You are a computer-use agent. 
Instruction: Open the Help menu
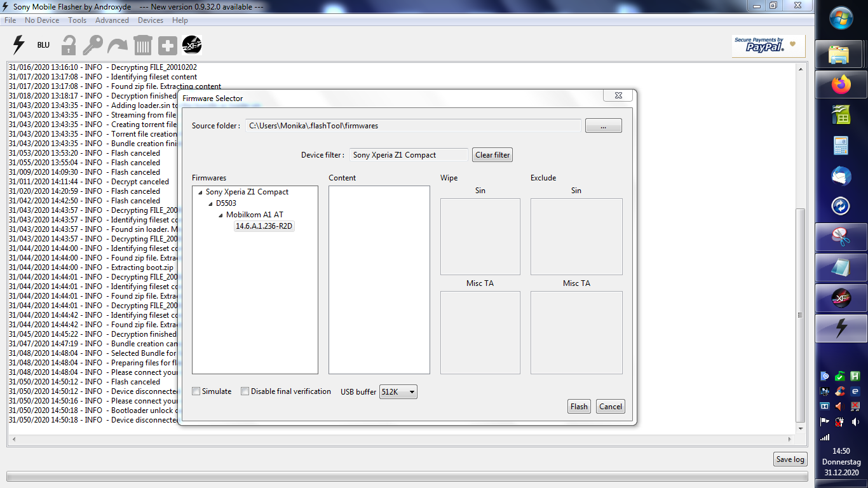[x=180, y=20]
